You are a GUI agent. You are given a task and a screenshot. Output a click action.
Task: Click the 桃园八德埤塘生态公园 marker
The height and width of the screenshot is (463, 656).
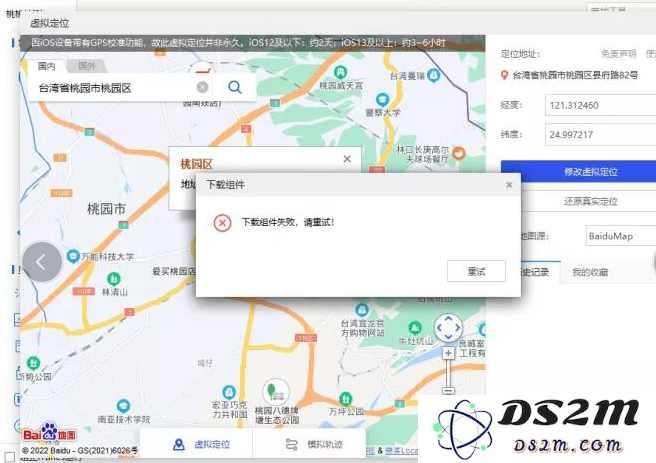pyautogui.click(x=276, y=392)
